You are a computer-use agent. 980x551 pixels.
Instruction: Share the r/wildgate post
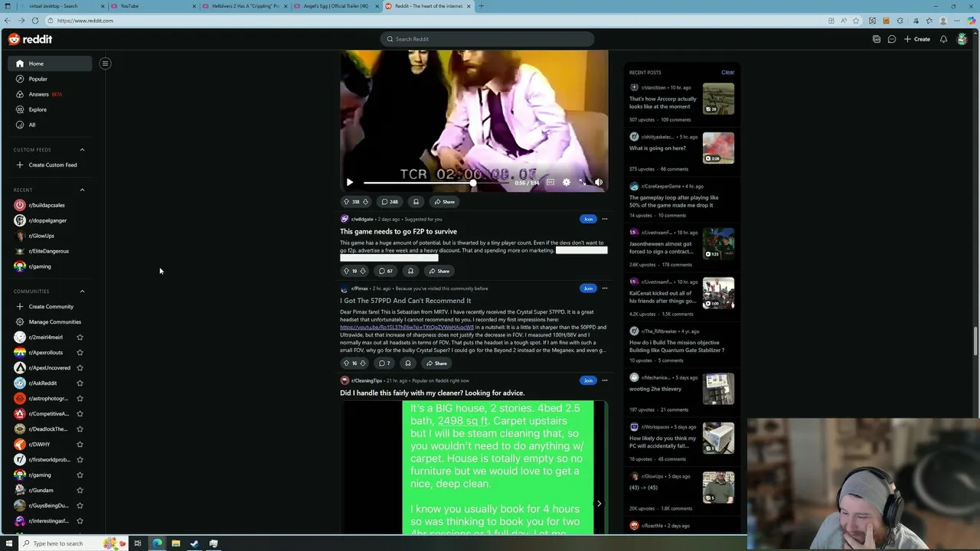[439, 271]
